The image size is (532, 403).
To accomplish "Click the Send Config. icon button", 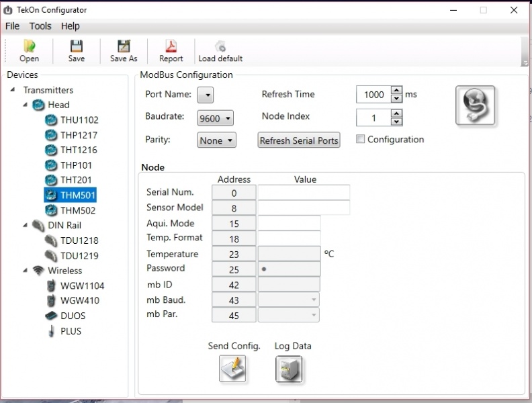I will point(233,369).
